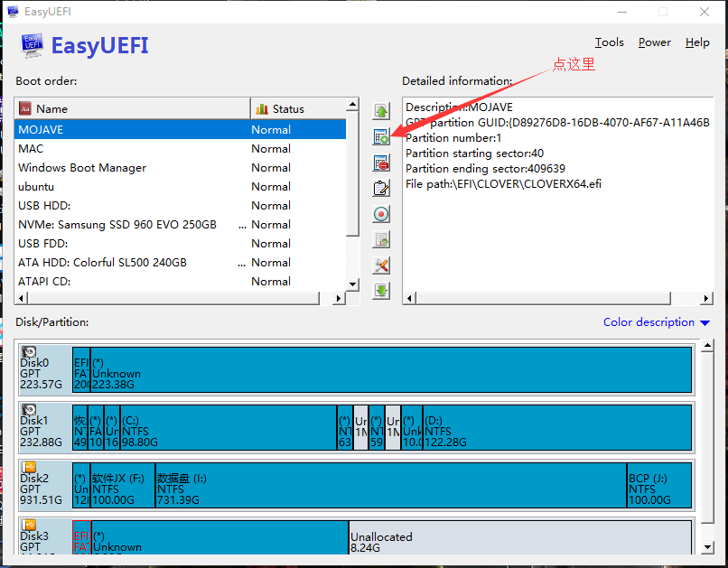728x568 pixels.
Task: Expand the Color description dropdown
Action: tap(657, 322)
